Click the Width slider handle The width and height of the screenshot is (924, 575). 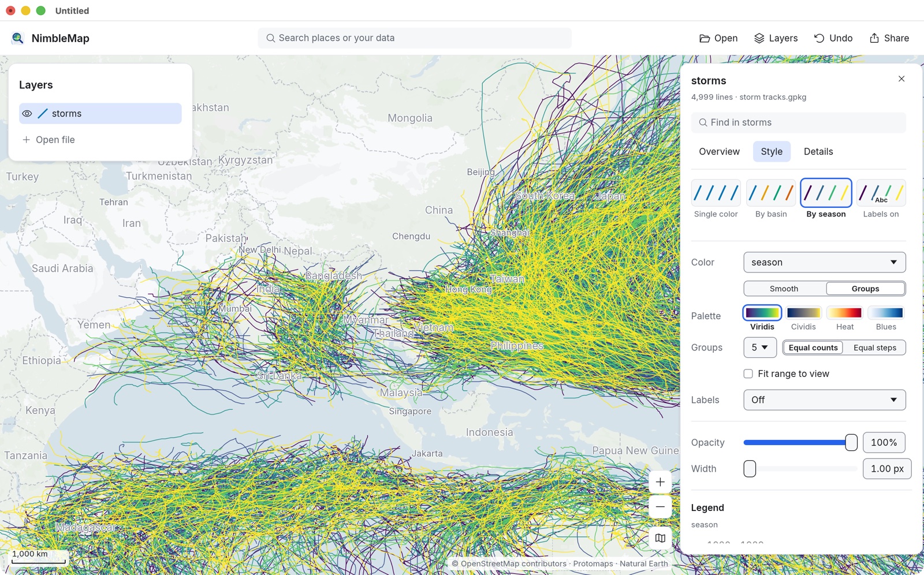pos(750,469)
